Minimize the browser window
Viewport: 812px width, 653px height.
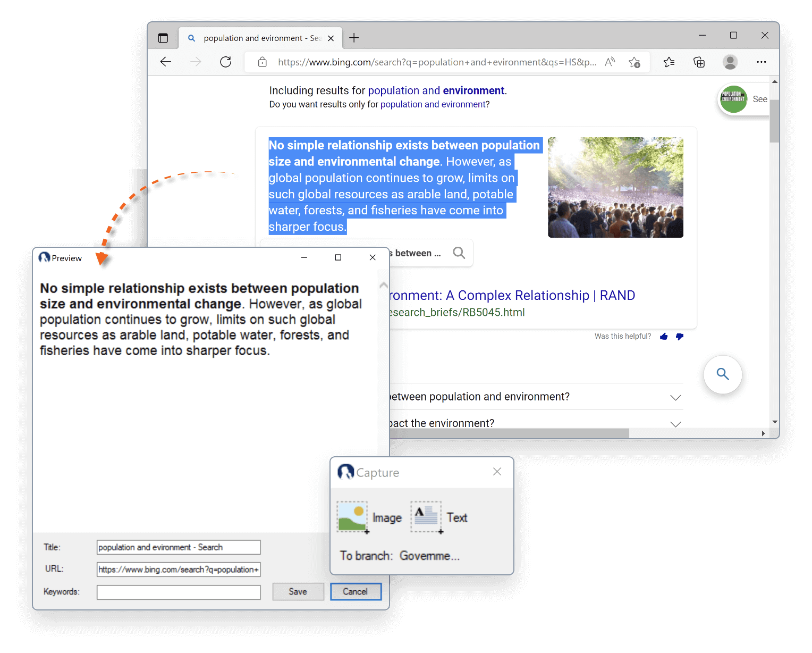click(x=702, y=35)
